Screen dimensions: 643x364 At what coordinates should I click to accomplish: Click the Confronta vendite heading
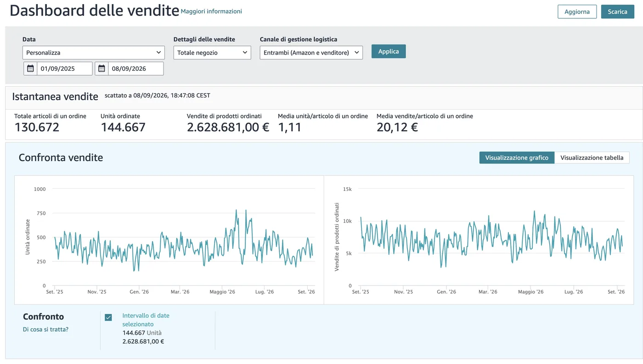tap(61, 157)
